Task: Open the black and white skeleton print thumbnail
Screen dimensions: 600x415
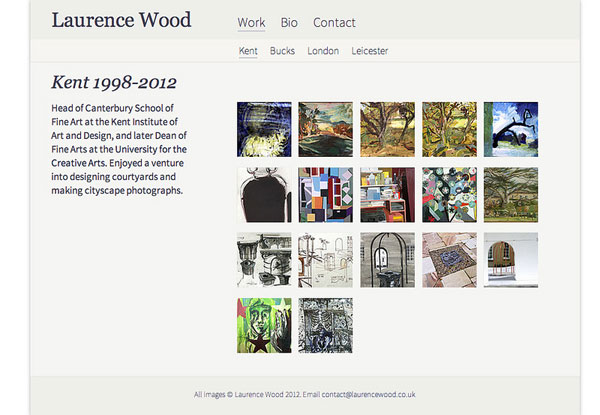Action: point(326,325)
